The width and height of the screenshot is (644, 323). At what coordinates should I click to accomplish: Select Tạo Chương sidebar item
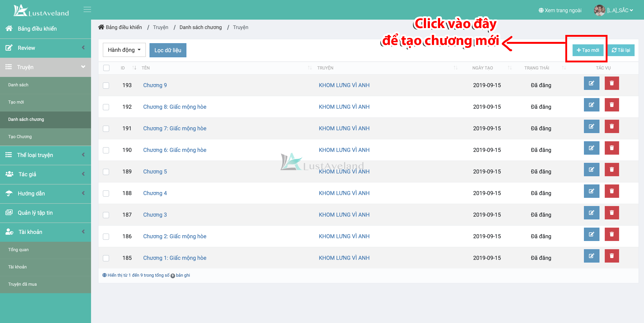coord(46,137)
